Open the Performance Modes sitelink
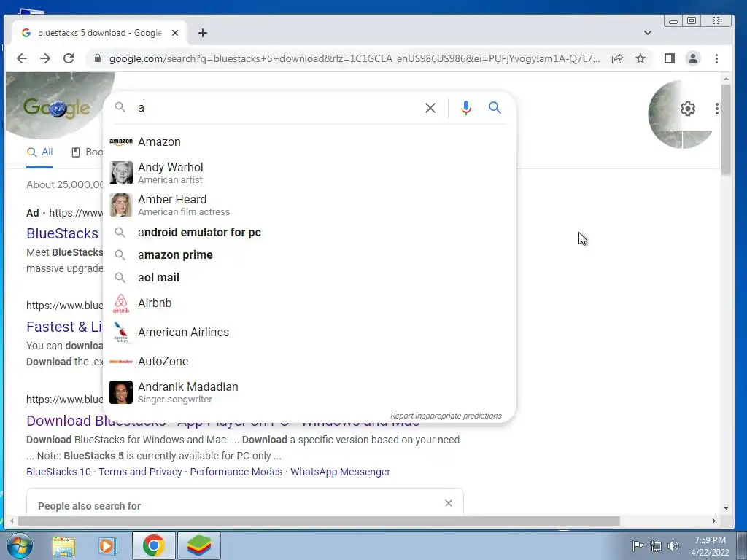Image resolution: width=747 pixels, height=560 pixels. pos(236,472)
